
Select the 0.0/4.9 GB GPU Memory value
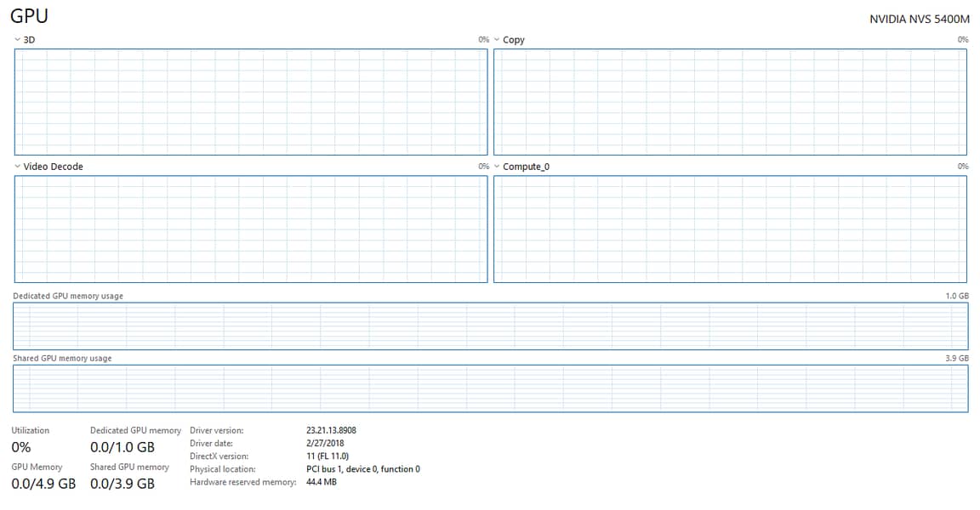click(x=43, y=484)
